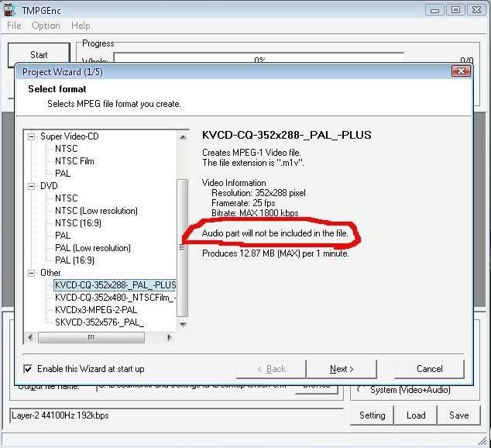Click the resize grip at window corner
The height and width of the screenshot is (448, 491).
[x=482, y=440]
